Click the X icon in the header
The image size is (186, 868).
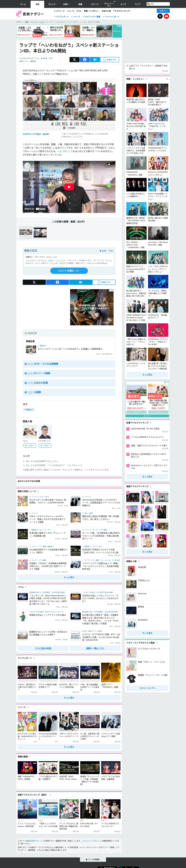[160, 16]
